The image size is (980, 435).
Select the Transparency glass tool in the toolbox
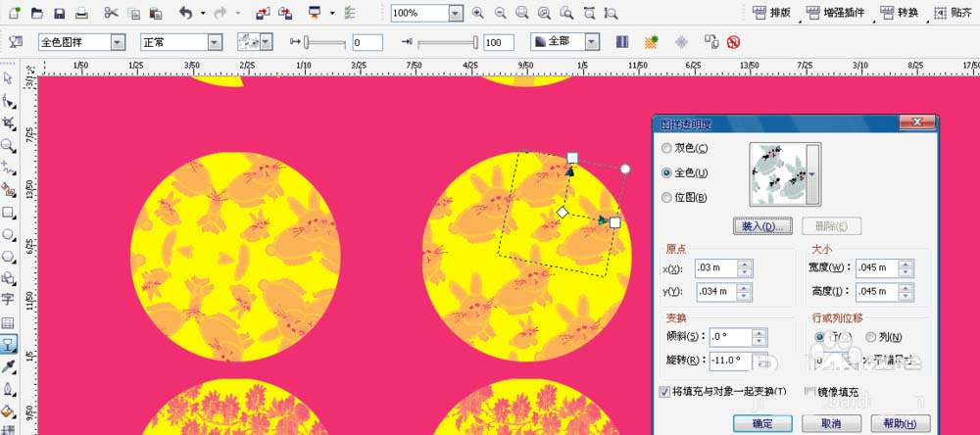click(8, 344)
